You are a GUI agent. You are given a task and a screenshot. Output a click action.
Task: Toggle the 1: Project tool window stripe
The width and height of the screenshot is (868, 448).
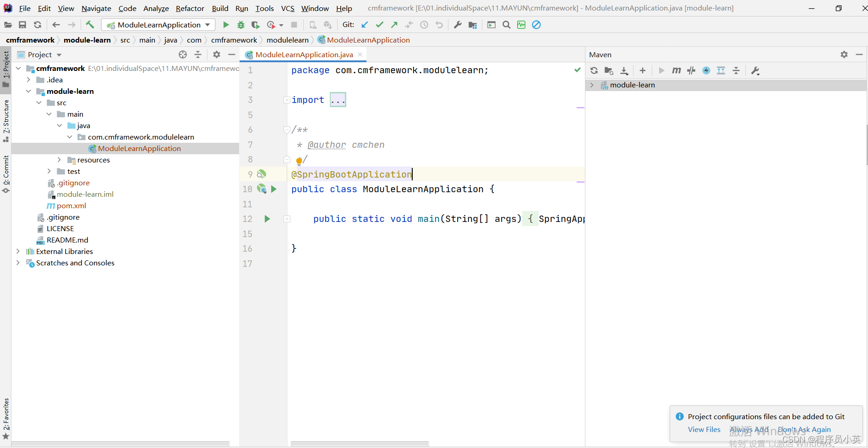pyautogui.click(x=6, y=69)
